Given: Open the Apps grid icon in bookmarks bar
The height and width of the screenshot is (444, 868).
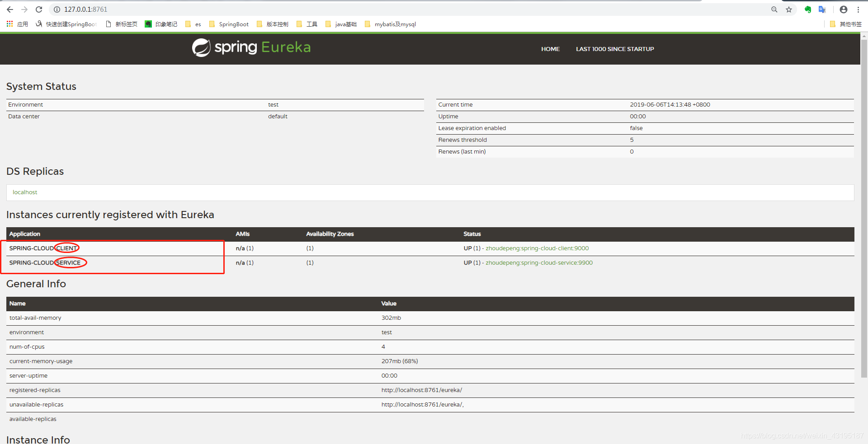Looking at the screenshot, I should [9, 24].
